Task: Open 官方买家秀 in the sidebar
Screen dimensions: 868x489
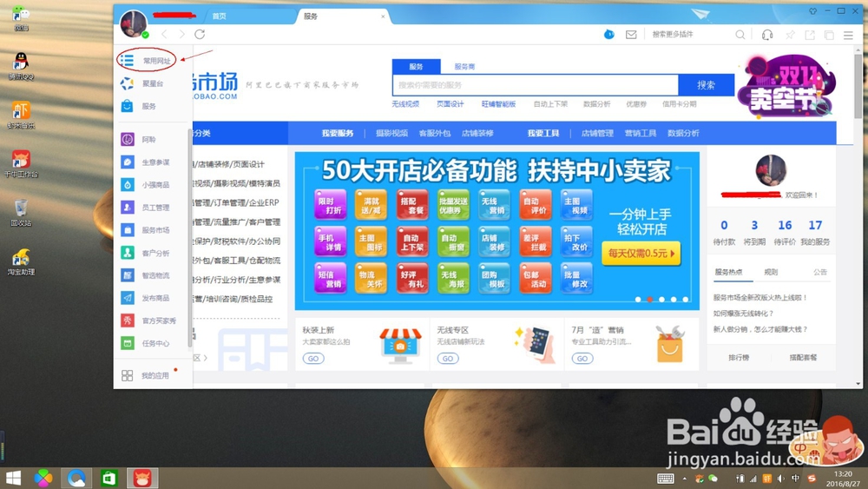Action: (x=148, y=320)
